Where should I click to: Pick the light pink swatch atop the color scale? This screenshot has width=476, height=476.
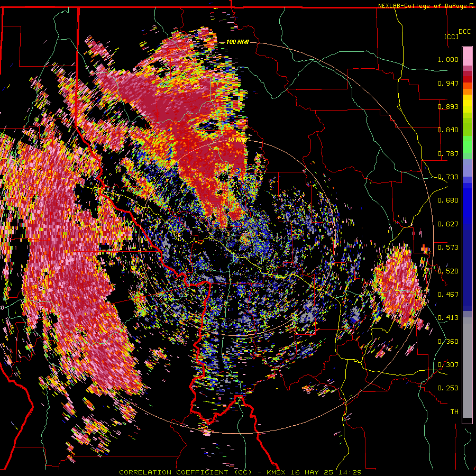click(467, 56)
